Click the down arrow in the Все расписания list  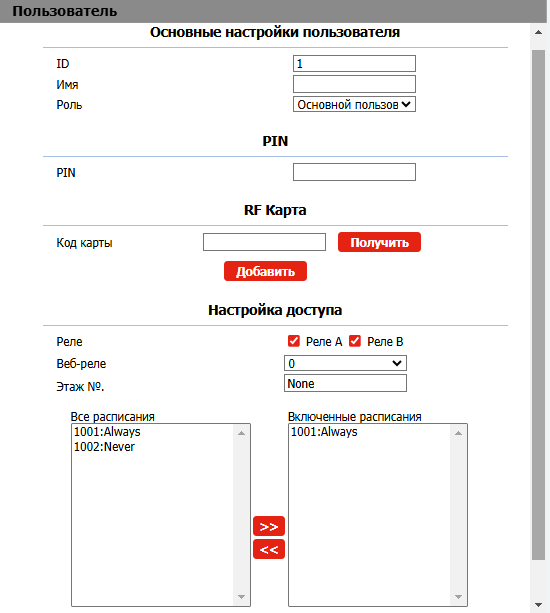pyautogui.click(x=241, y=597)
